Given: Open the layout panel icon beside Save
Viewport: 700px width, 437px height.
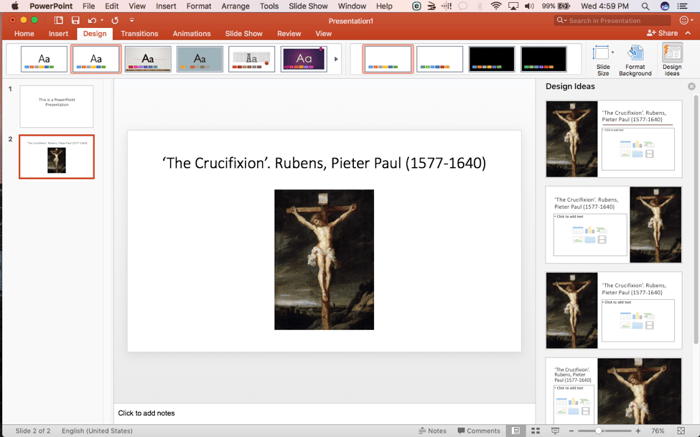Looking at the screenshot, I should 58,21.
